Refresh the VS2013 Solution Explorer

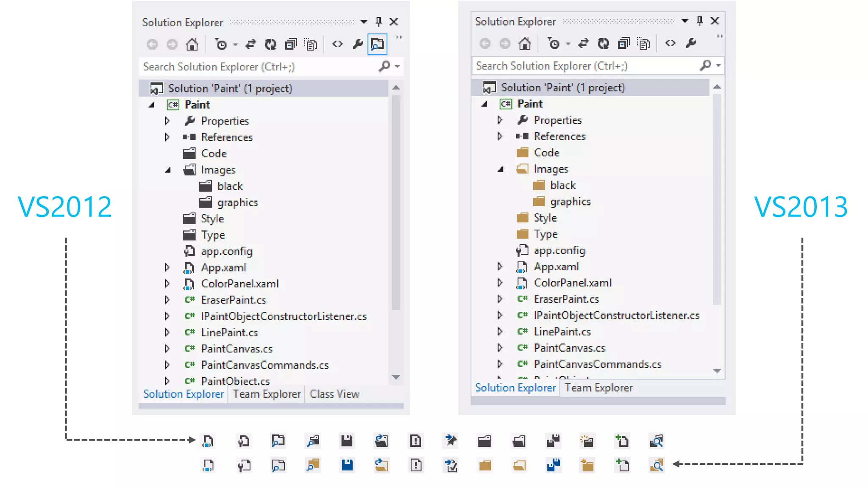coord(603,43)
